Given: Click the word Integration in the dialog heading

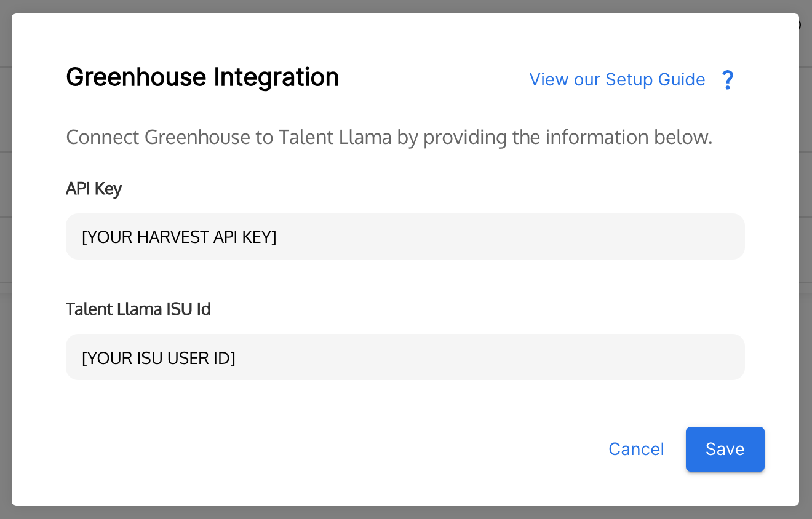Looking at the screenshot, I should tap(276, 77).
